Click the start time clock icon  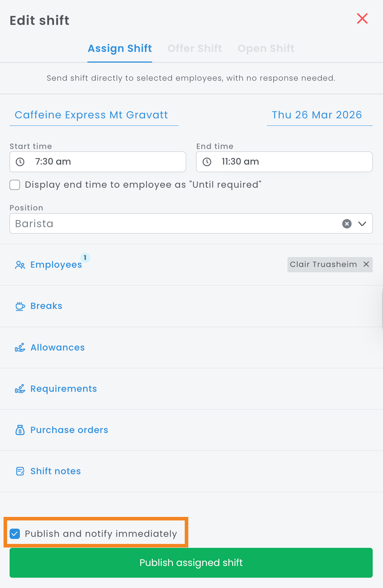(x=20, y=162)
